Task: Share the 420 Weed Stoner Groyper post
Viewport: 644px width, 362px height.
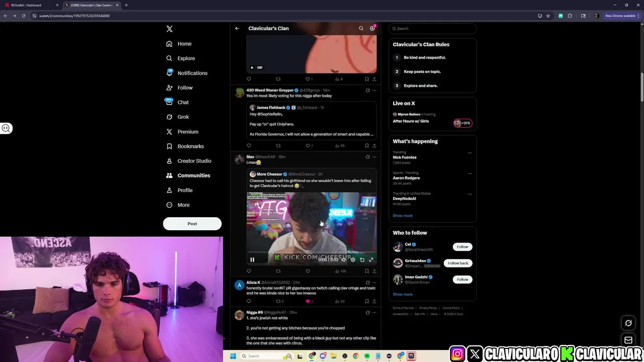Action: [374, 146]
